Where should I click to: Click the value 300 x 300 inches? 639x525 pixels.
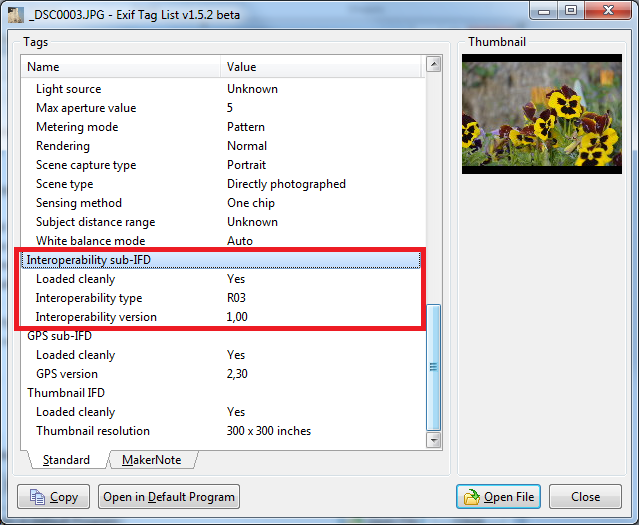pyautogui.click(x=269, y=431)
